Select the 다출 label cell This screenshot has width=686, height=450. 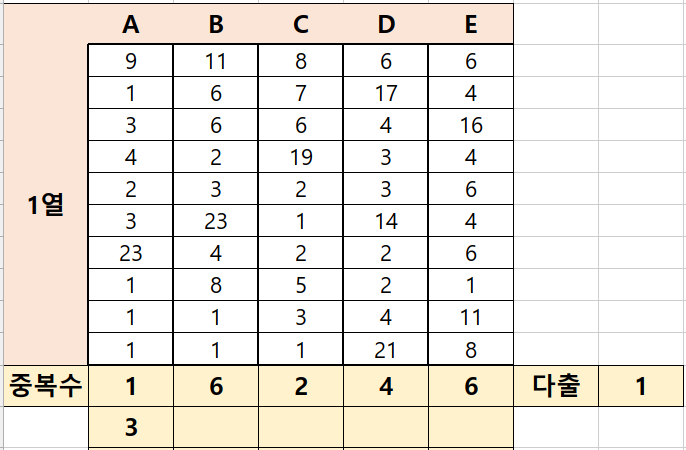556,386
